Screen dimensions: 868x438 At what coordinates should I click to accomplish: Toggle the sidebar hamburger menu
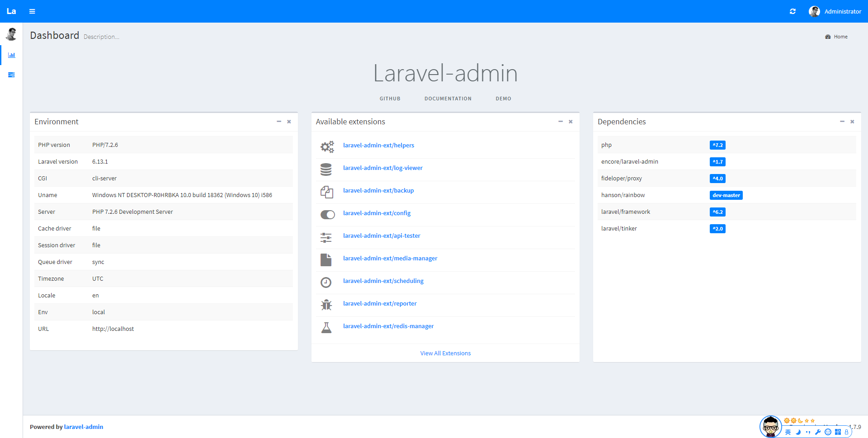[32, 11]
